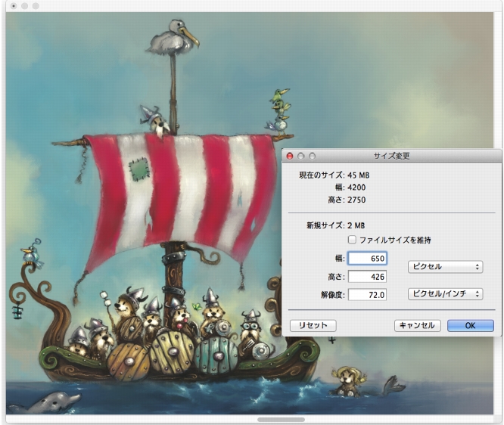Click the horizontal scrollbar of image window
Screen dimensions: 504x425
click(x=281, y=420)
